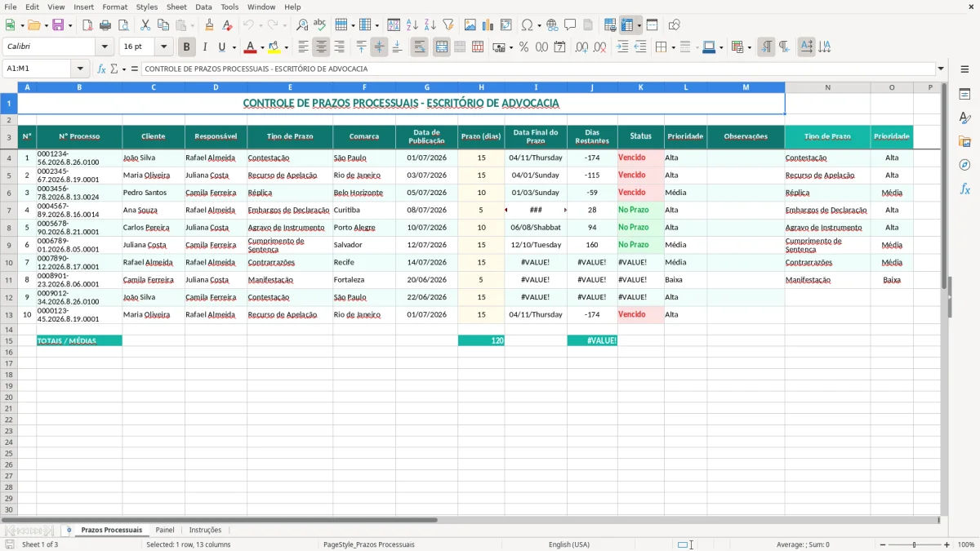This screenshot has height=551, width=980.
Task: Click the Sort Ascending icon
Action: pos(412,25)
